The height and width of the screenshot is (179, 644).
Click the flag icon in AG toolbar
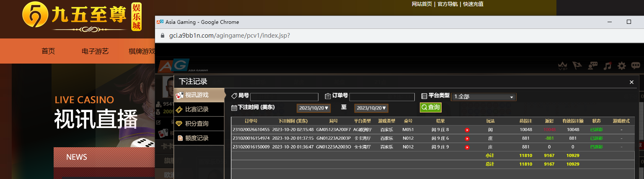pyautogui.click(x=577, y=66)
